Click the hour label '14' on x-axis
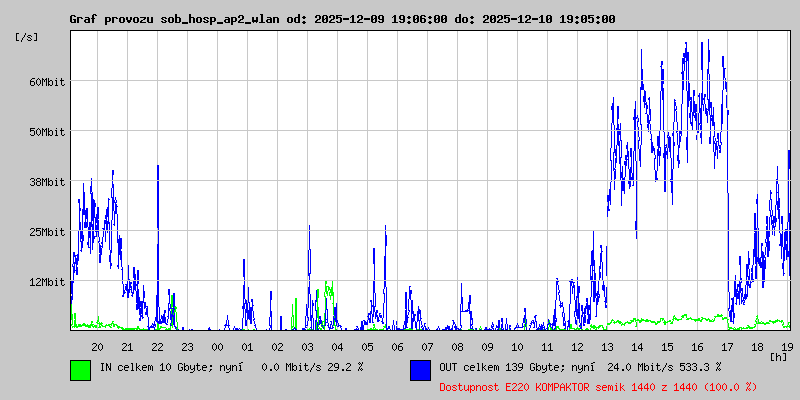The height and width of the screenshot is (400, 800). 637,347
